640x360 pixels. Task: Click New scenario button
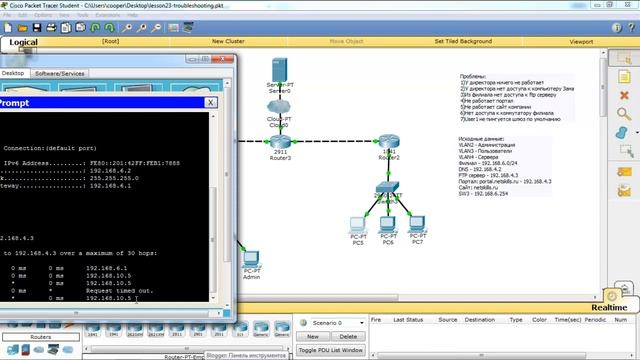(313, 336)
